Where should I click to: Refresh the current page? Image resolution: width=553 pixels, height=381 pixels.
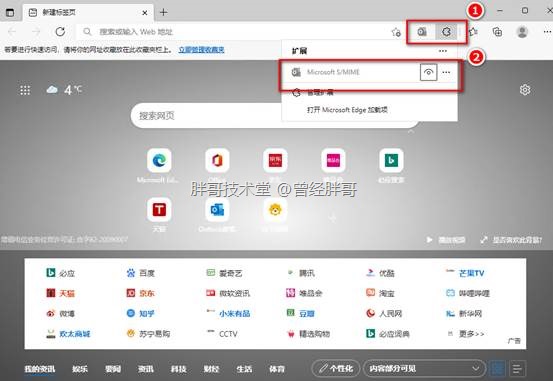60,32
